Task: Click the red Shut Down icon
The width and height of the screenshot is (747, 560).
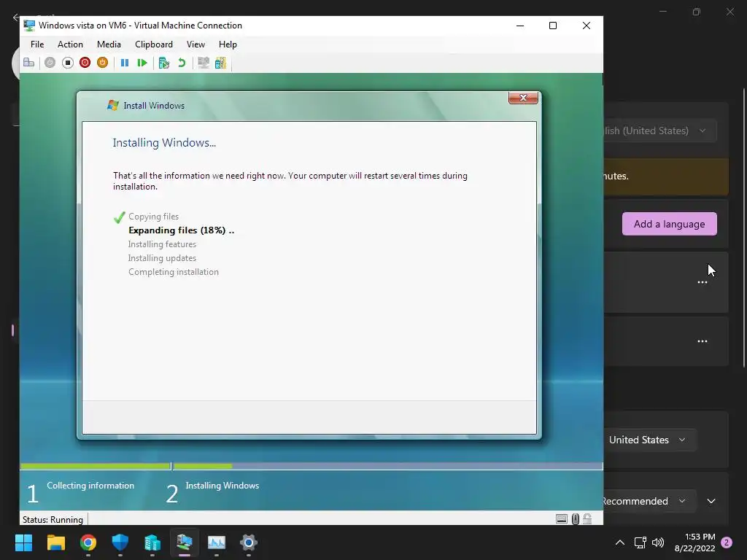Action: click(85, 63)
